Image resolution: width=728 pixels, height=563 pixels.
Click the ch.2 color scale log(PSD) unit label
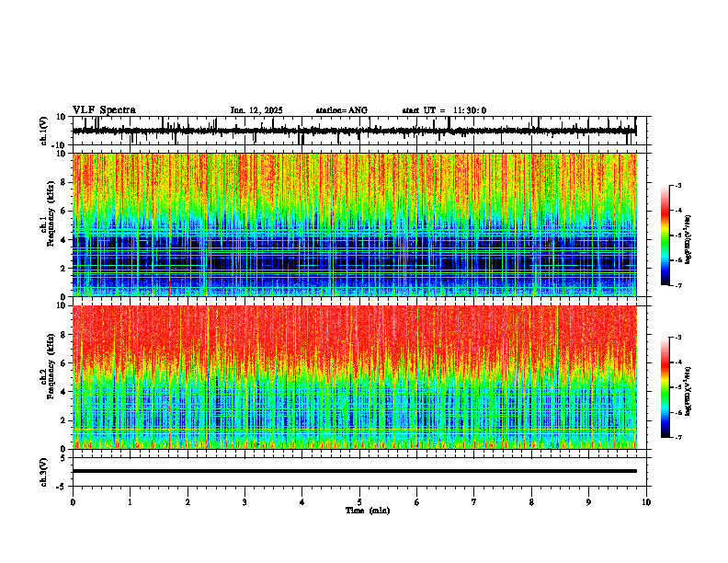click(x=688, y=391)
